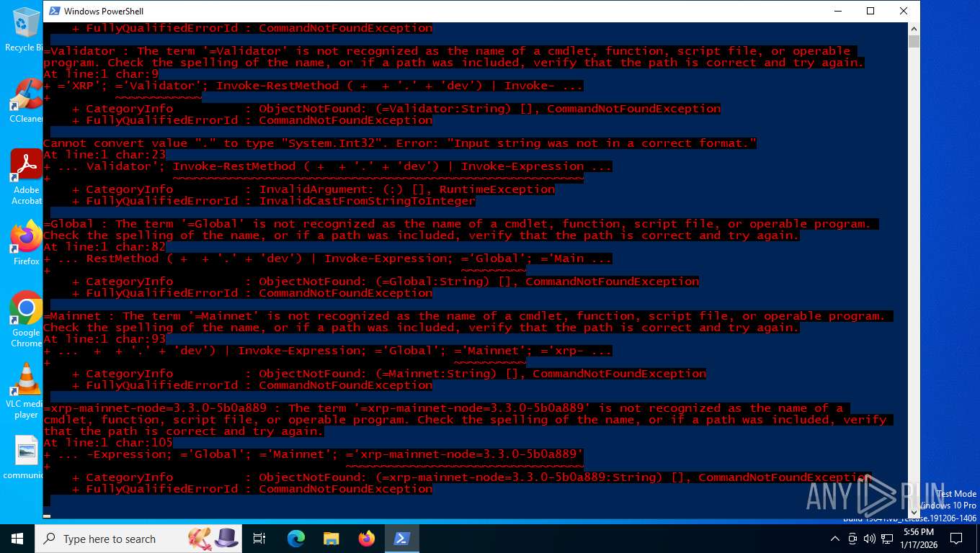The height and width of the screenshot is (553, 980).
Task: Open Google Chrome desktop shortcut
Action: tap(26, 319)
